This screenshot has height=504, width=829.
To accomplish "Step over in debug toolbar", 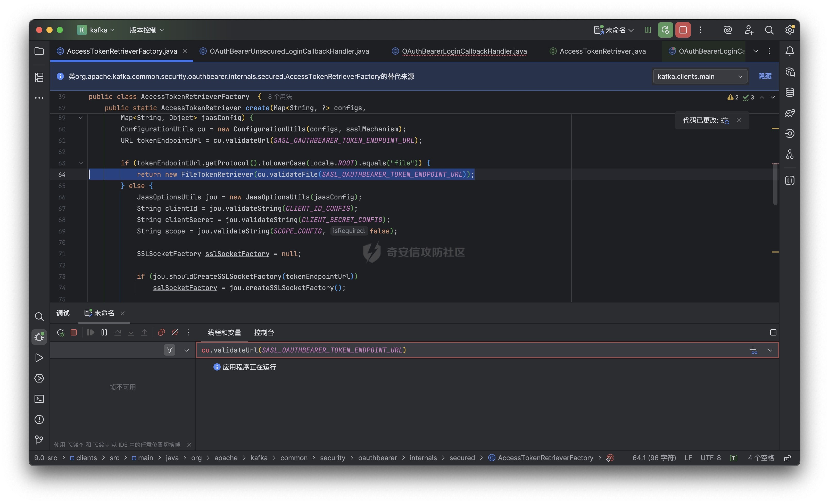I will (118, 332).
